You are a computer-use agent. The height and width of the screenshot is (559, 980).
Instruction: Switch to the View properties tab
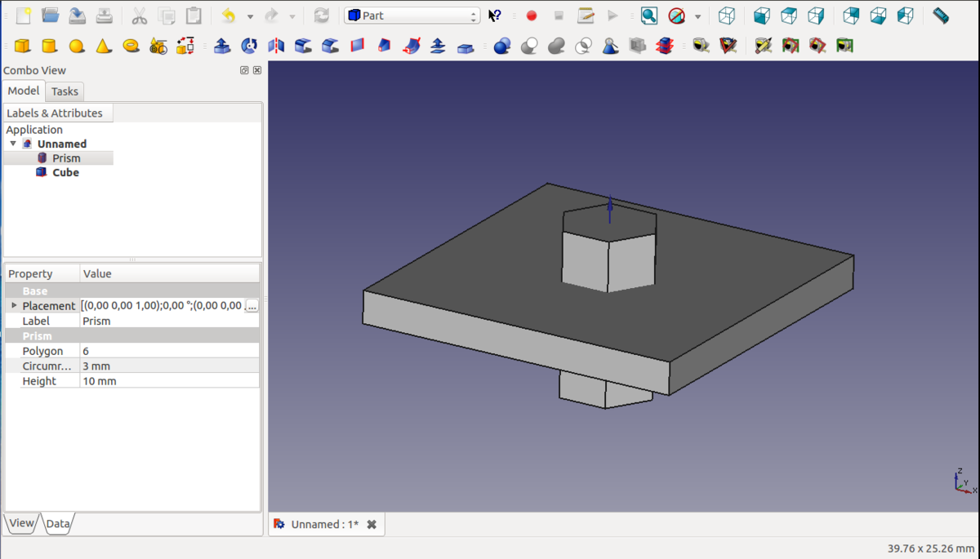coord(21,524)
